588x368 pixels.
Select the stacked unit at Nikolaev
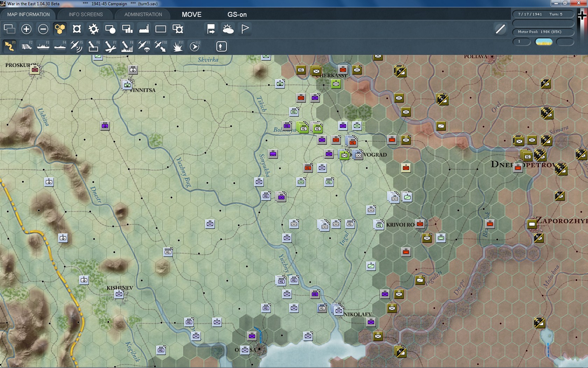[x=338, y=309]
